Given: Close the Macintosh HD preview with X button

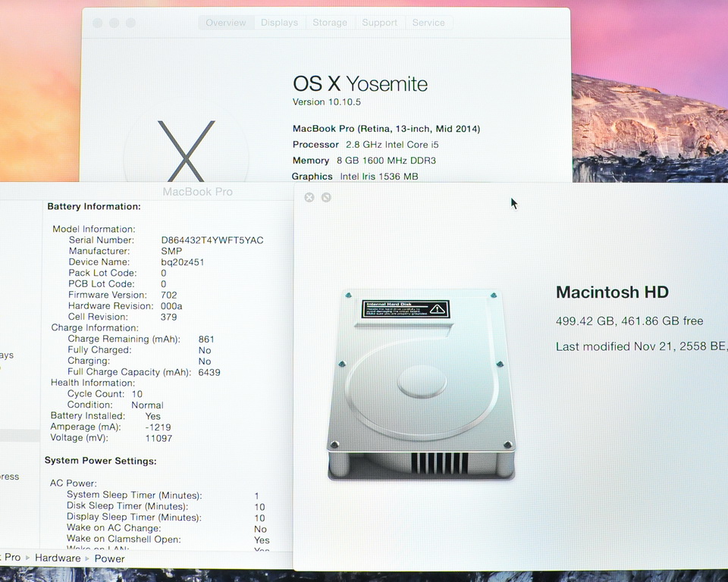Looking at the screenshot, I should click(x=309, y=198).
